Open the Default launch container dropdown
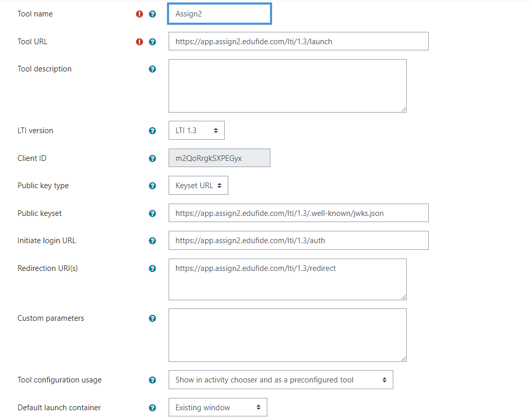The width and height of the screenshot is (529, 420). [x=217, y=407]
